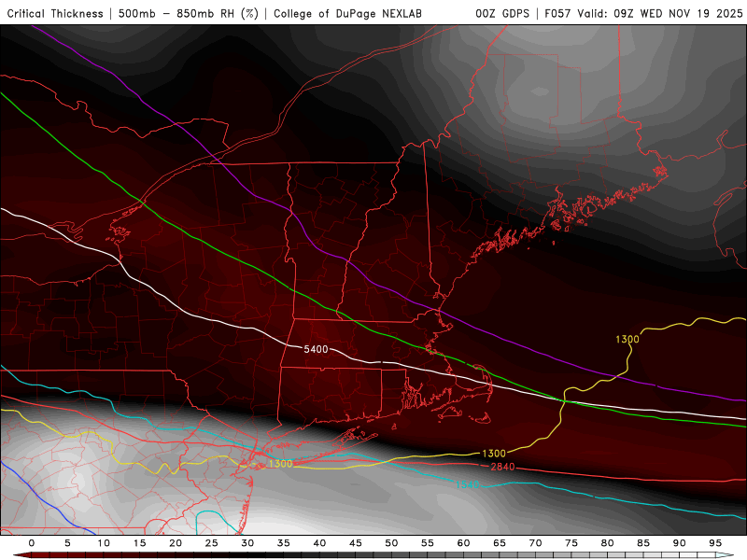Click the 'Critical Thickness' title text
Viewport: 747px width, 560px height.
55,14
